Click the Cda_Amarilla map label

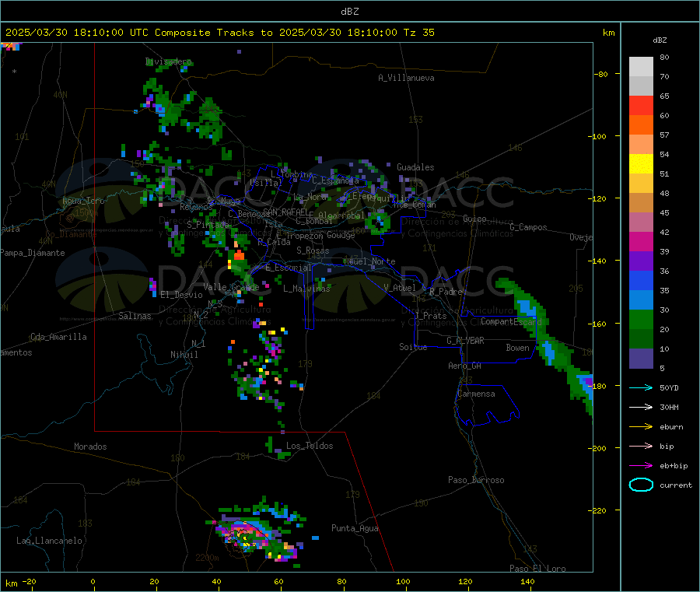58,337
